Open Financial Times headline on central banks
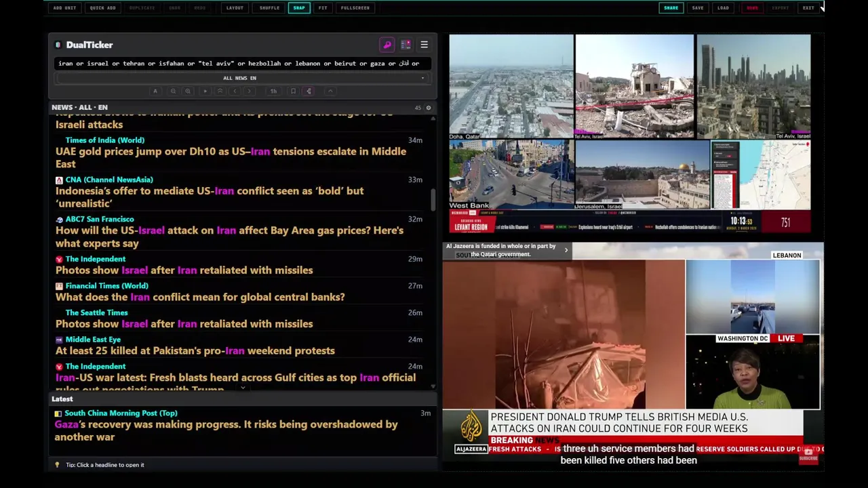The width and height of the screenshot is (868, 488). point(200,297)
